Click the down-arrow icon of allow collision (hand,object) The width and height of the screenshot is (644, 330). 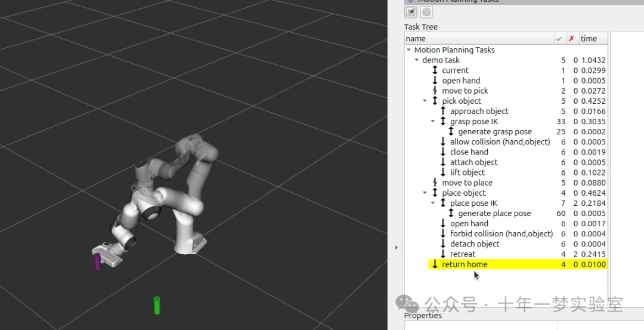tap(442, 142)
